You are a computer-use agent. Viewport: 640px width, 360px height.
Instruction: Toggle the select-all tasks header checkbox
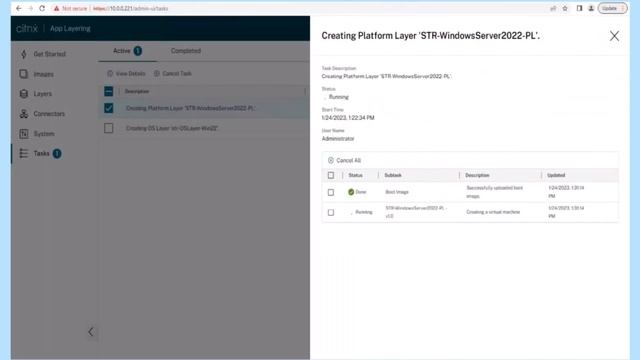coord(109,91)
